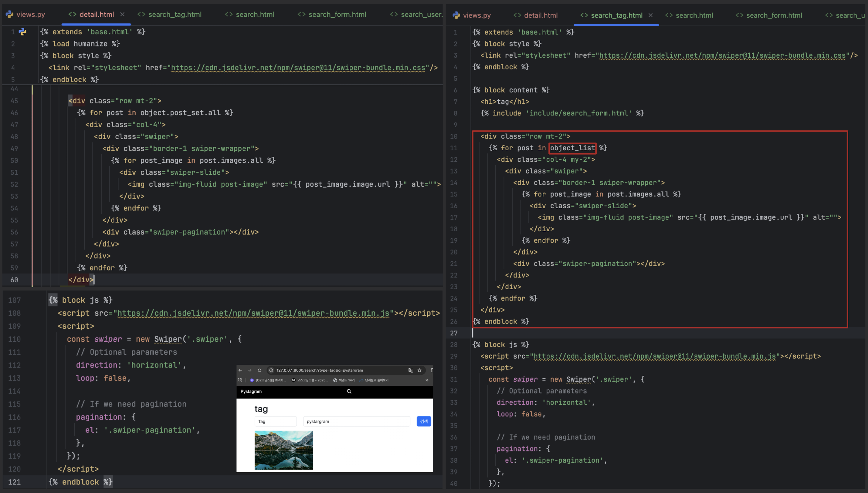Click the bookmark star icon

click(419, 370)
